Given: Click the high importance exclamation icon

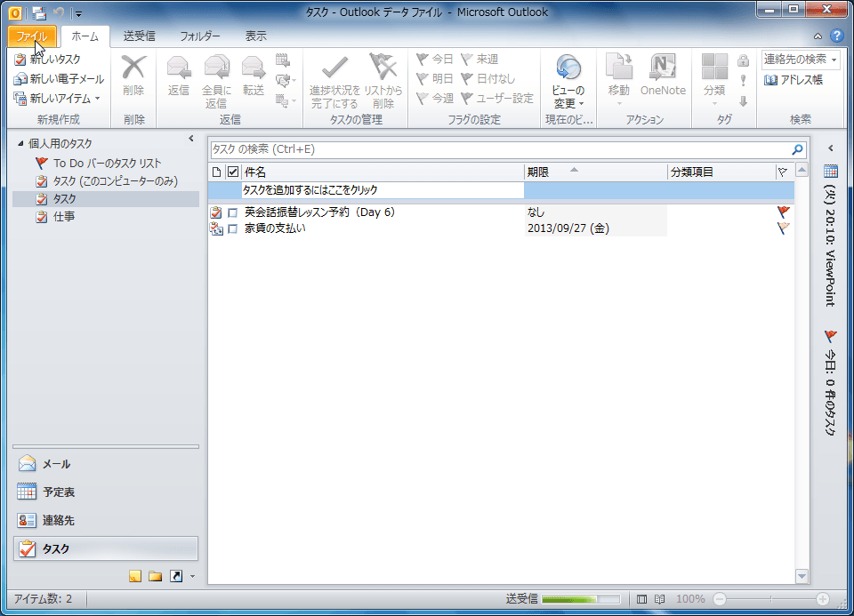Looking at the screenshot, I should [743, 81].
